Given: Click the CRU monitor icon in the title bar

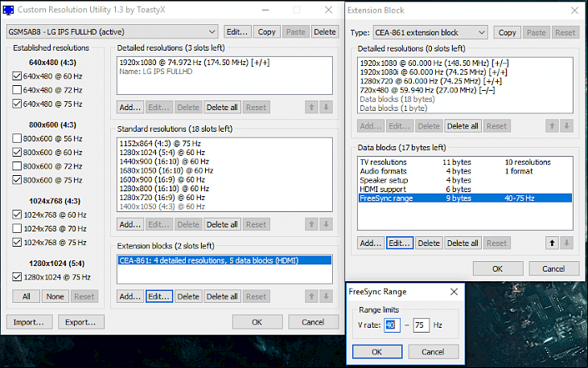Looking at the screenshot, I should tap(8, 10).
